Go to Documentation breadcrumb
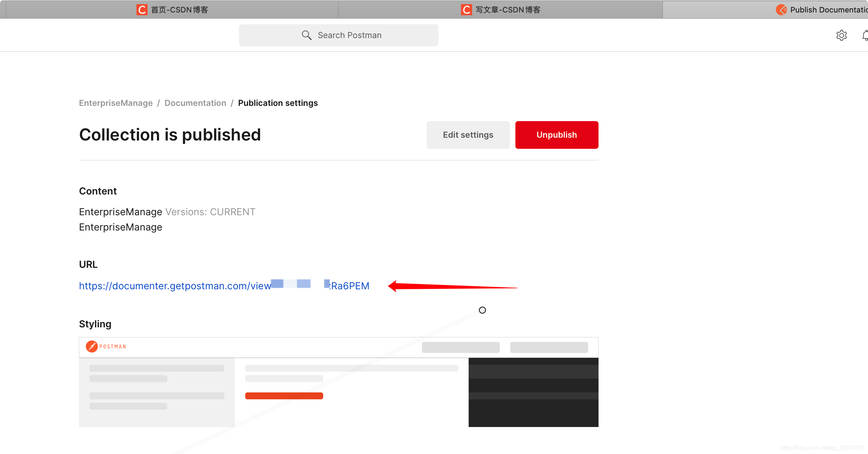This screenshot has height=454, width=868. [x=195, y=103]
